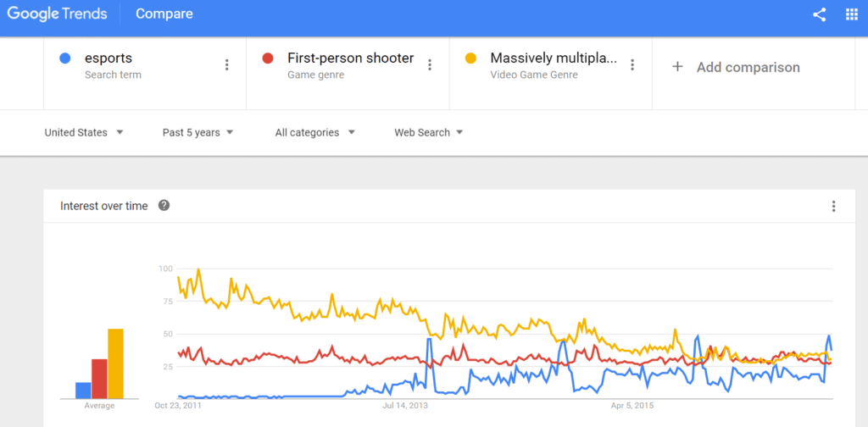The image size is (868, 427).
Task: Click the yellow average bar
Action: tap(115, 363)
